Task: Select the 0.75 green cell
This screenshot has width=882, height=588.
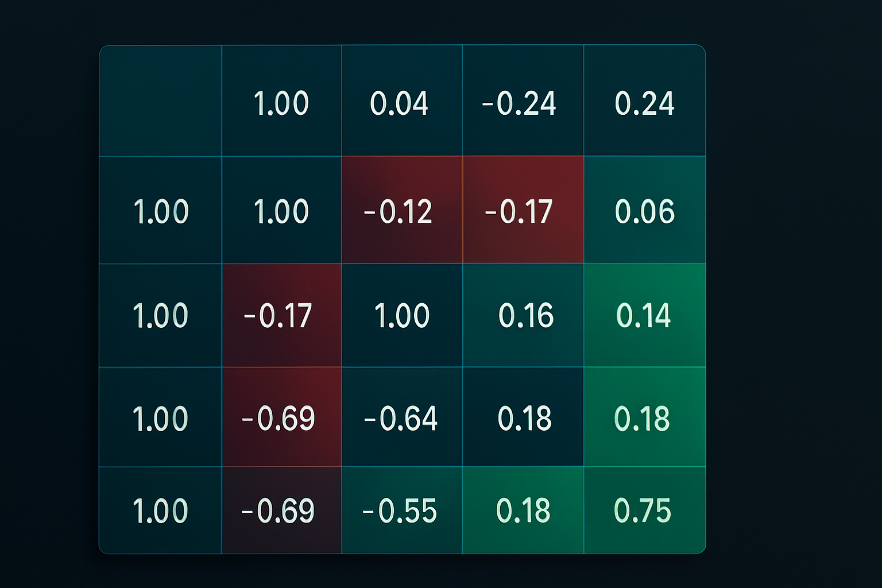Action: pos(643,510)
